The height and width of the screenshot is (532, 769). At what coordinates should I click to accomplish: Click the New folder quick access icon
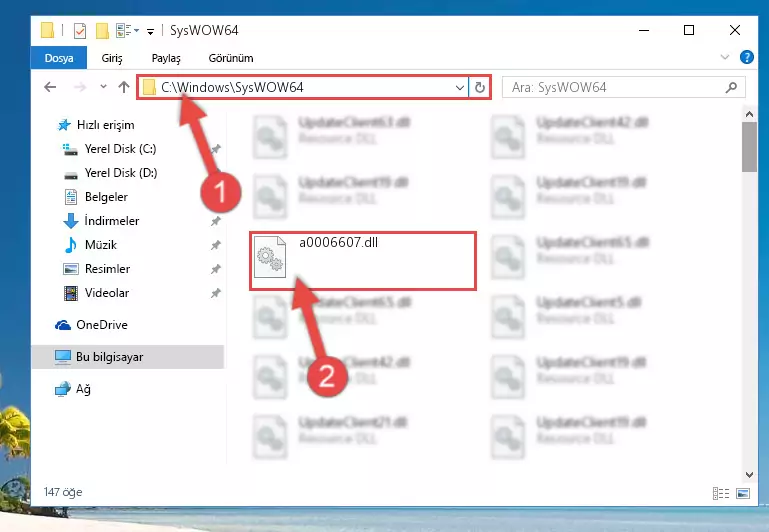(x=102, y=30)
